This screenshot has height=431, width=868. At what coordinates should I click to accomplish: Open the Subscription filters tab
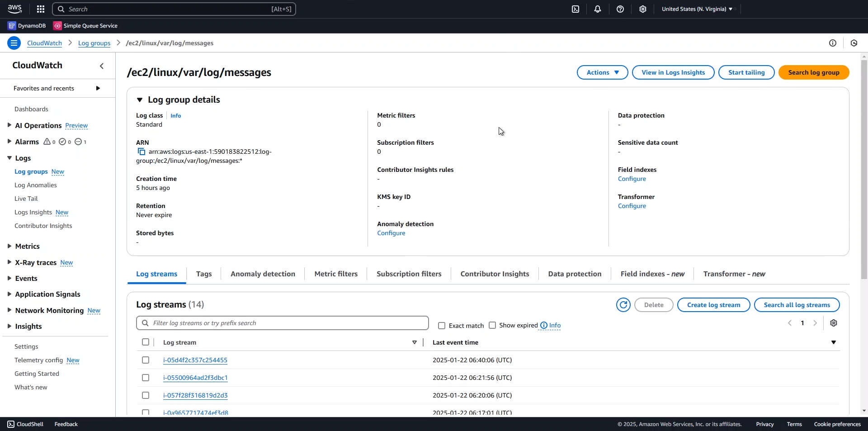pos(409,274)
